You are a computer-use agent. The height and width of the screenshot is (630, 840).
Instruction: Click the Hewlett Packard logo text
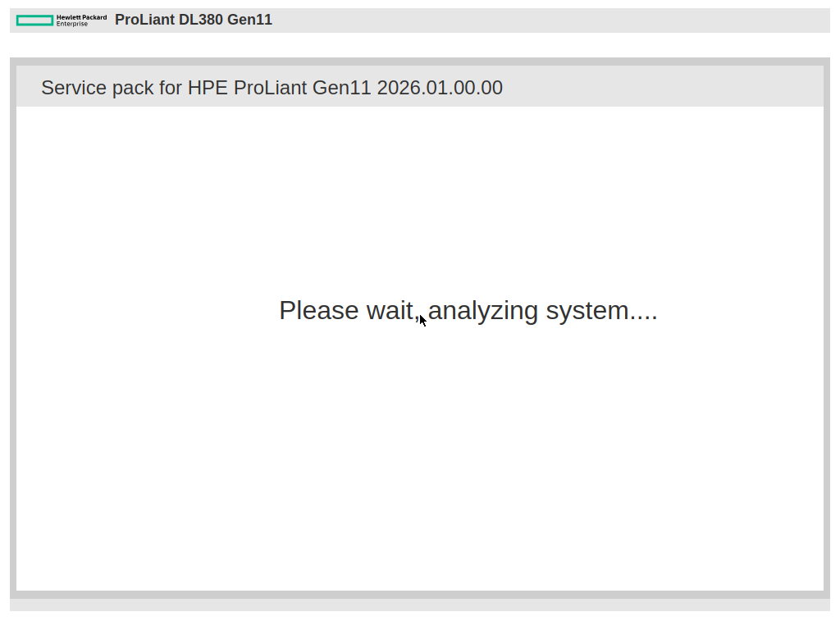(x=81, y=16)
